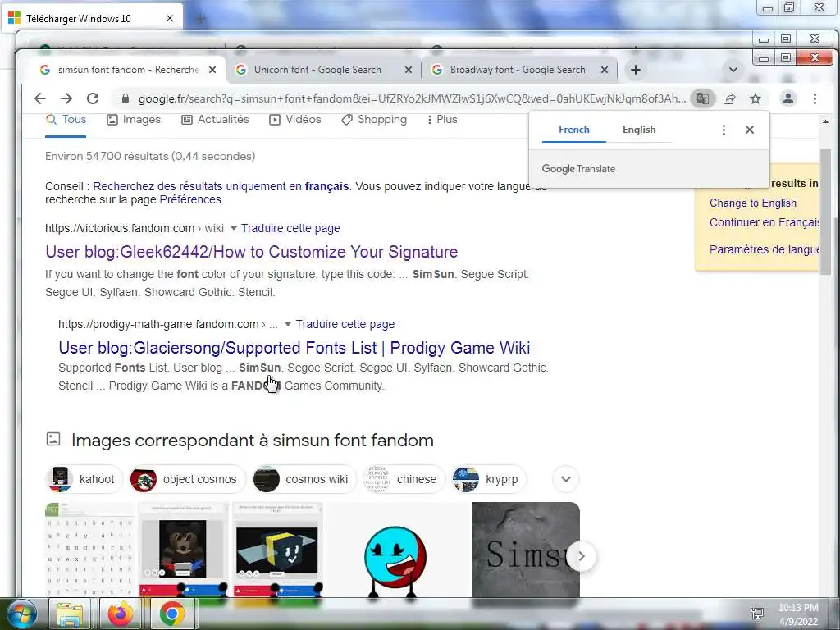Expand dropdown arrow next to prodigy-math-game.fandom.com
840x630 pixels.
pyautogui.click(x=288, y=324)
